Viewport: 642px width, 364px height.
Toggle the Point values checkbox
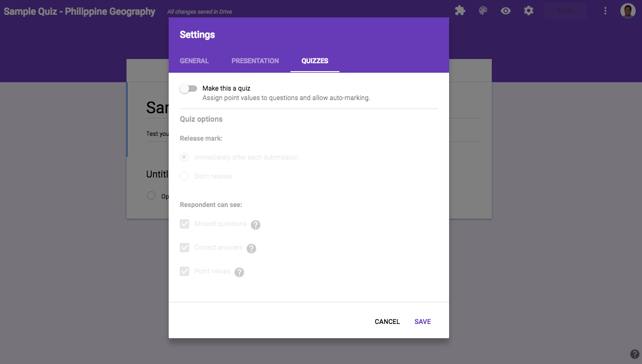pyautogui.click(x=184, y=271)
